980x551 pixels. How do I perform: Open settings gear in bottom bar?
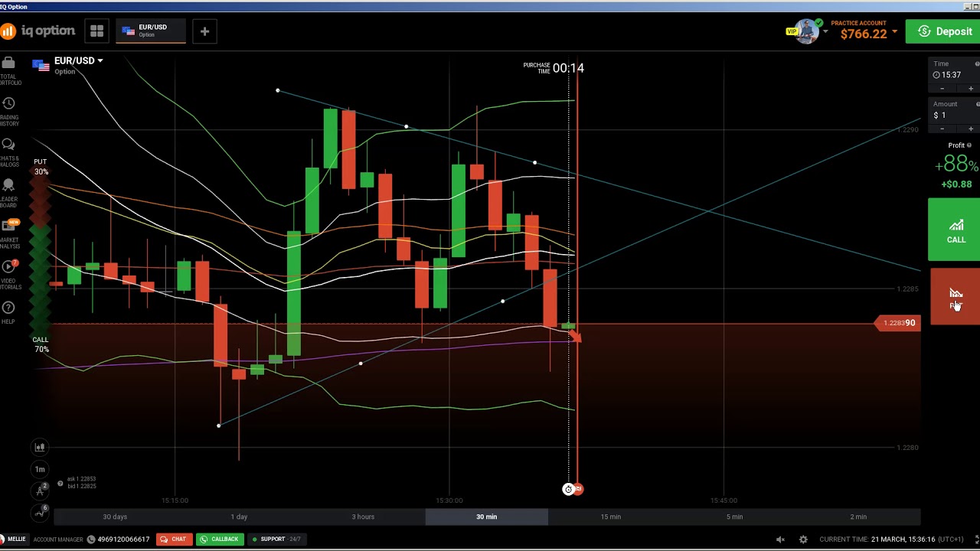[x=803, y=540]
